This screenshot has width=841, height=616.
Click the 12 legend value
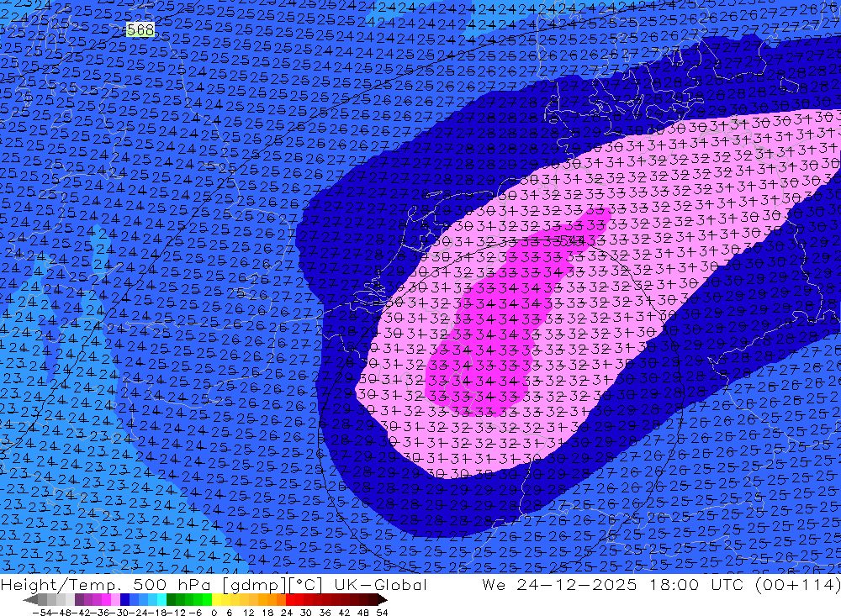point(249,613)
